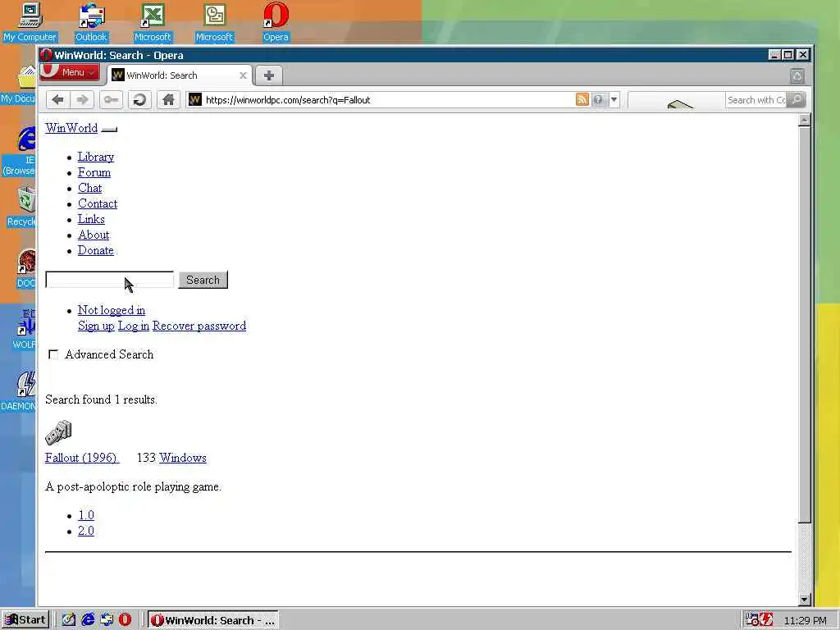Click the Sign up link
The height and width of the screenshot is (630, 840).
tap(96, 326)
